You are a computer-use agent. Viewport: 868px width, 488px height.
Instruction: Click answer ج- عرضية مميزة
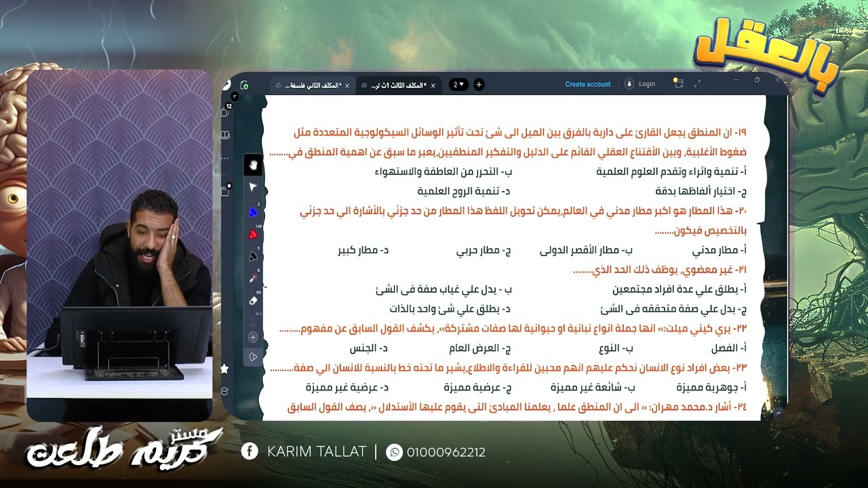coord(477,388)
